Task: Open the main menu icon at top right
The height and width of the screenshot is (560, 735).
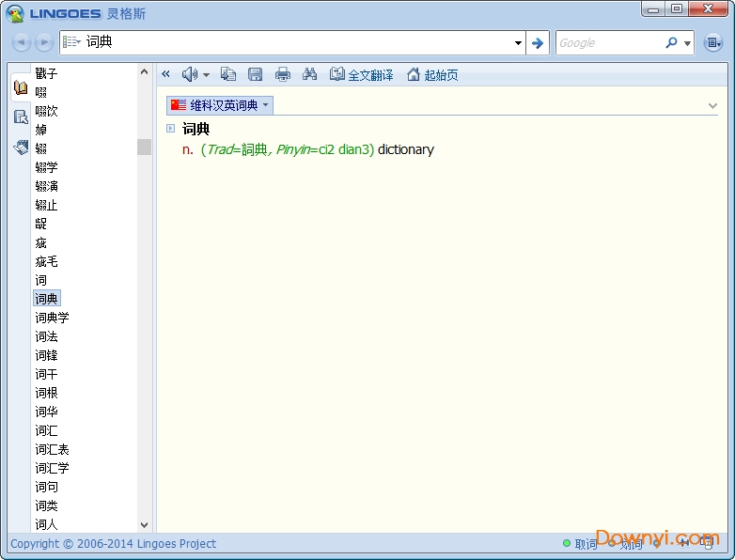Action: (713, 42)
